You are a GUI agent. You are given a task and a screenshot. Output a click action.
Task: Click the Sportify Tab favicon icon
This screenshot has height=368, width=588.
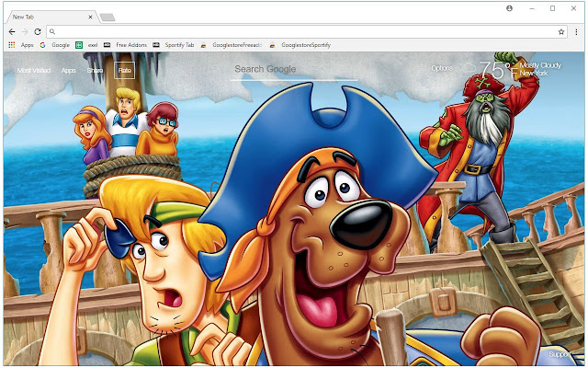[x=156, y=45]
